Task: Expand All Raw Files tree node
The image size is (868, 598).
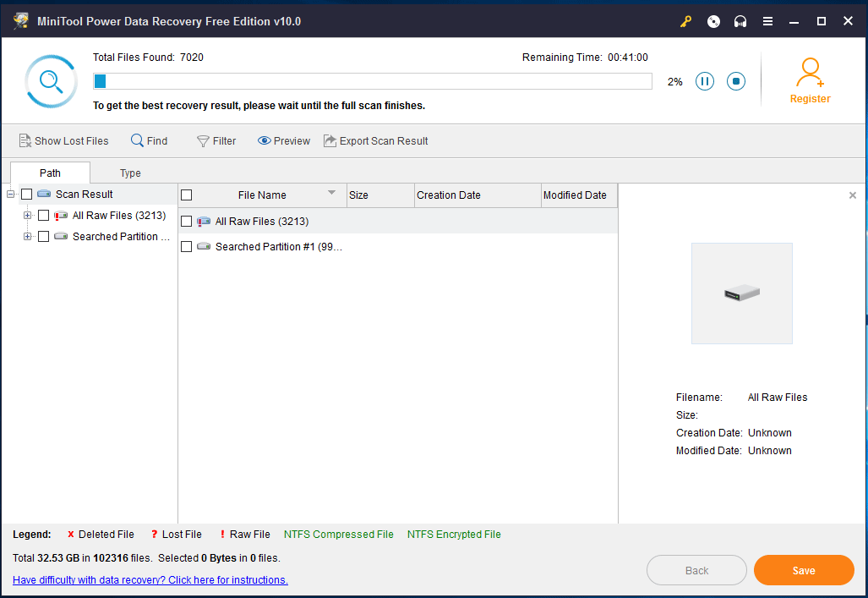Action: 27,215
